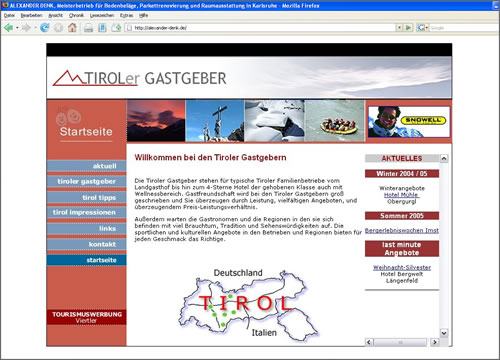Click the snowy landscape photo

tap(274, 121)
